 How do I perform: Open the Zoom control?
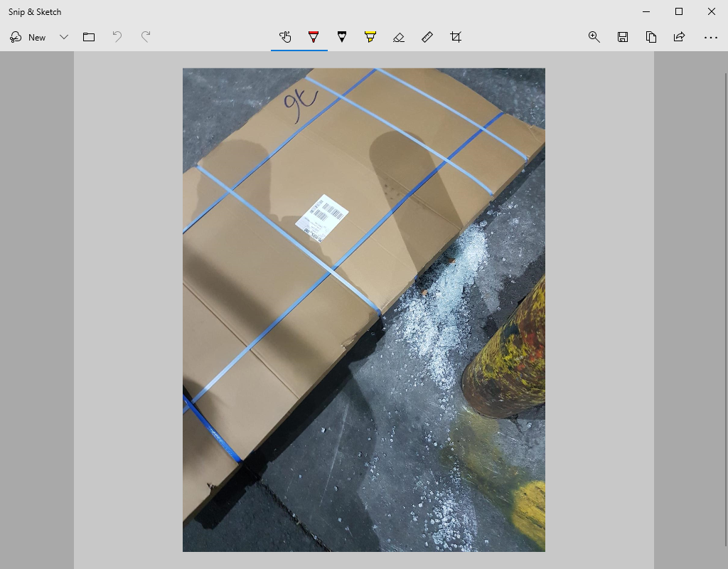tap(594, 37)
